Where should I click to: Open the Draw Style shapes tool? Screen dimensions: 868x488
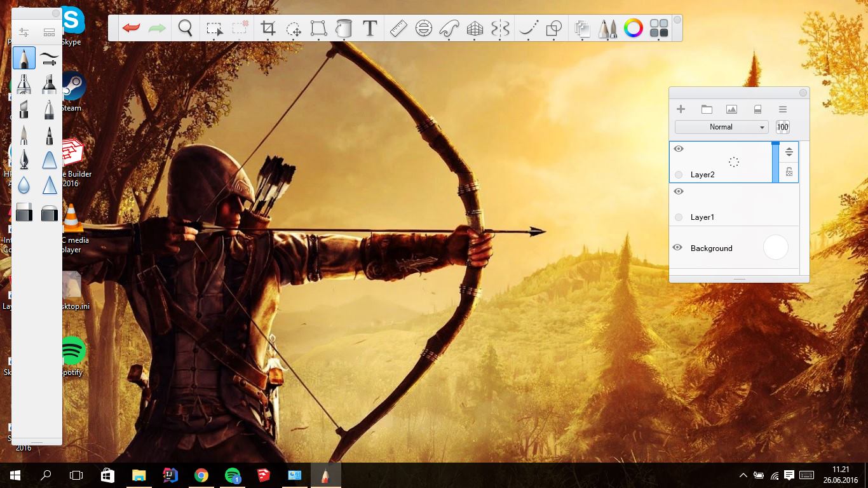pos(554,29)
